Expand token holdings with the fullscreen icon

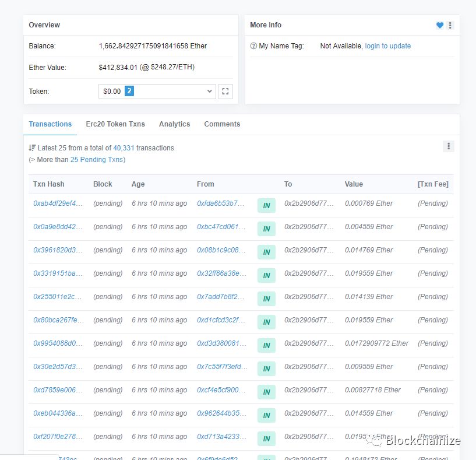[225, 91]
